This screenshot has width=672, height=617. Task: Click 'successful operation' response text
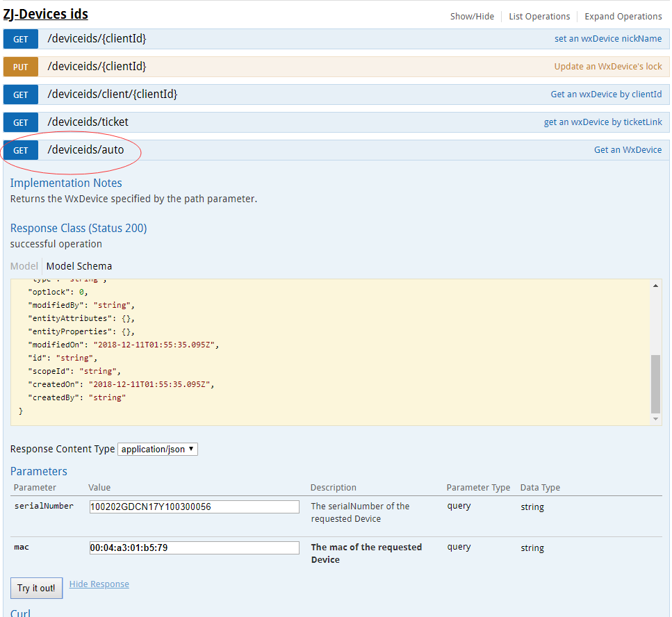56,245
